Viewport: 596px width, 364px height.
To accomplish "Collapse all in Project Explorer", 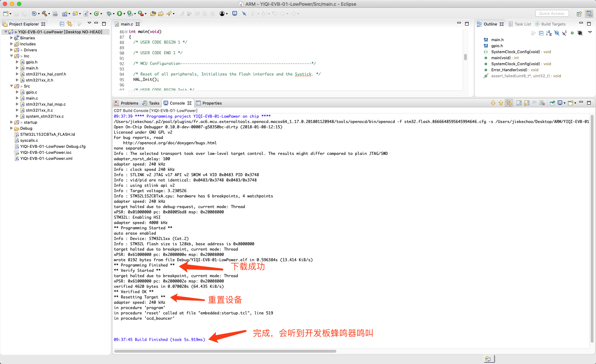I will point(62,24).
